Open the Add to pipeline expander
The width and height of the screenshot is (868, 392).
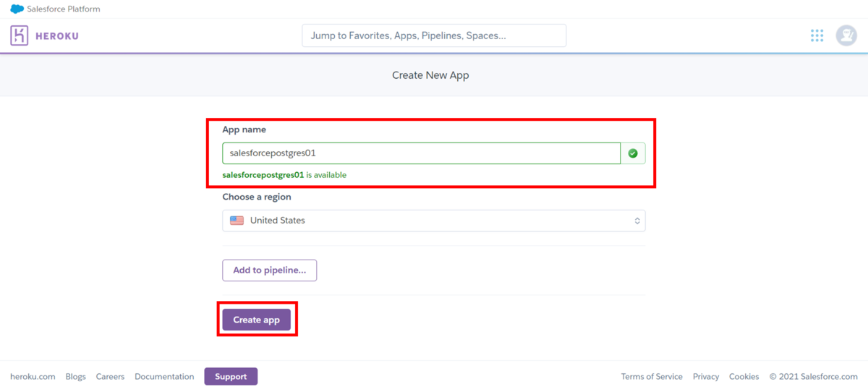point(269,270)
